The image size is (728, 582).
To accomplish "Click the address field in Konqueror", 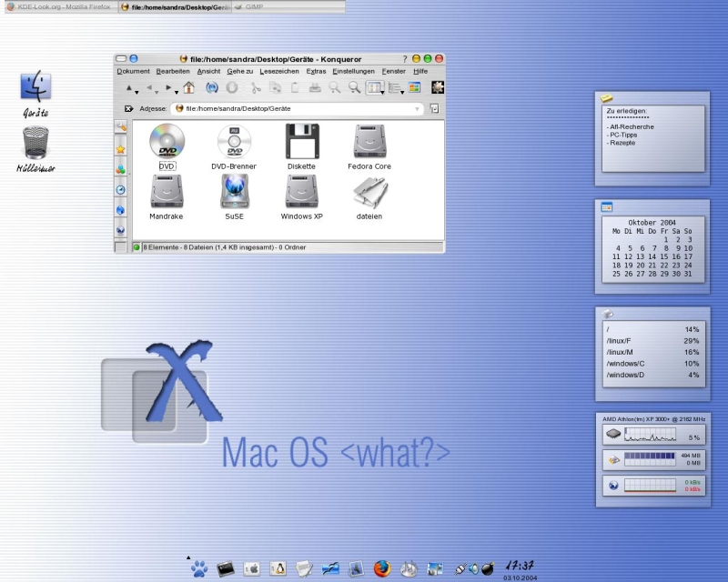I will (298, 108).
